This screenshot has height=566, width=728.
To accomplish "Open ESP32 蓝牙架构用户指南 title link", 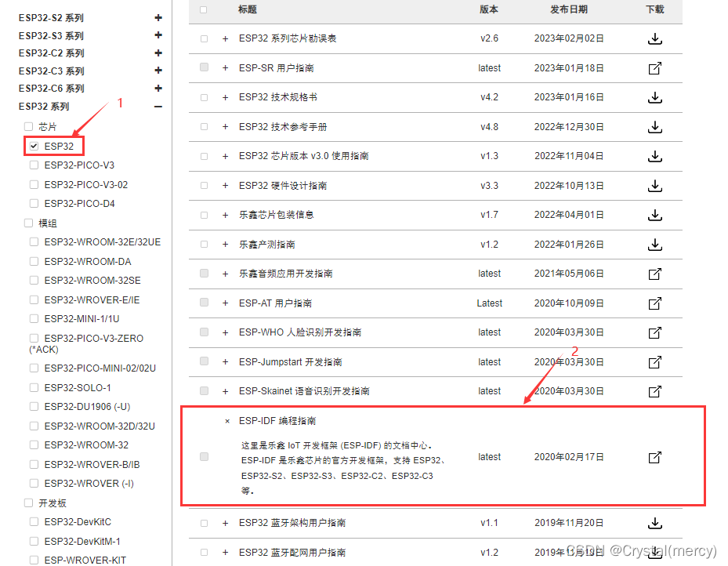I will (292, 523).
